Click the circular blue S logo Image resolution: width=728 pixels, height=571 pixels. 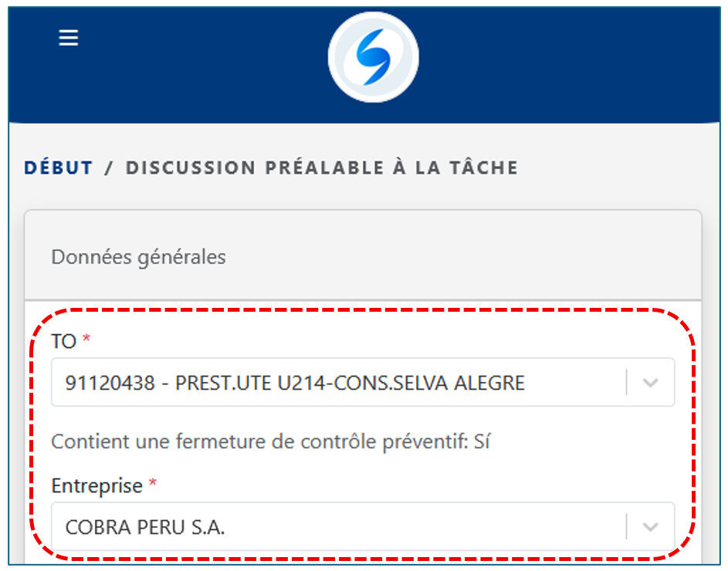pos(373,57)
